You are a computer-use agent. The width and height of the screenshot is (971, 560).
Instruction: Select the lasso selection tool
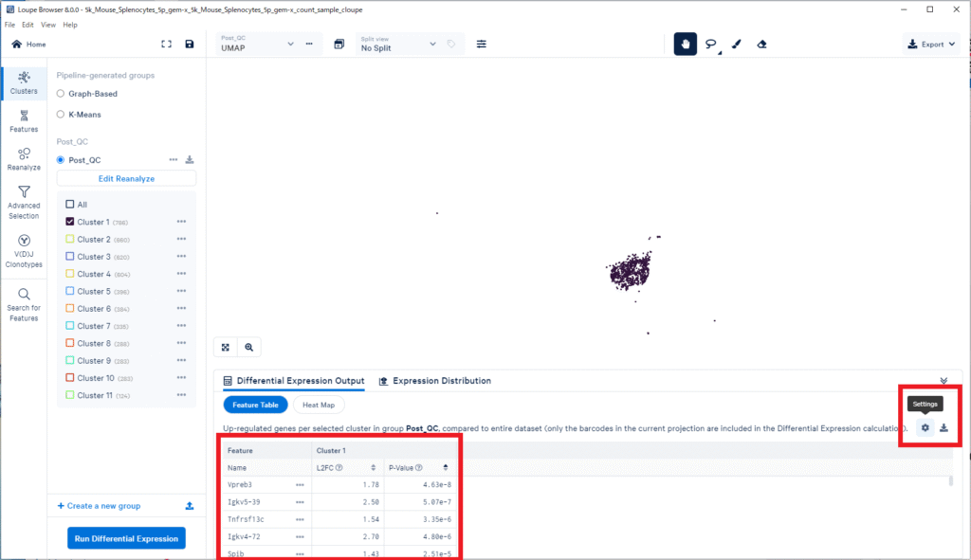[x=710, y=44]
